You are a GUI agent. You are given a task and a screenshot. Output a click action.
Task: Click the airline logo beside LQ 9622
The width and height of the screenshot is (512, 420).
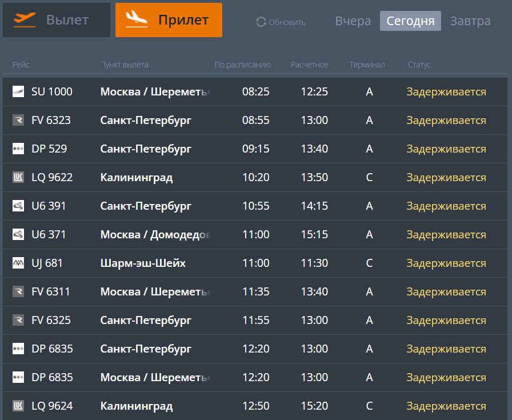pos(18,177)
